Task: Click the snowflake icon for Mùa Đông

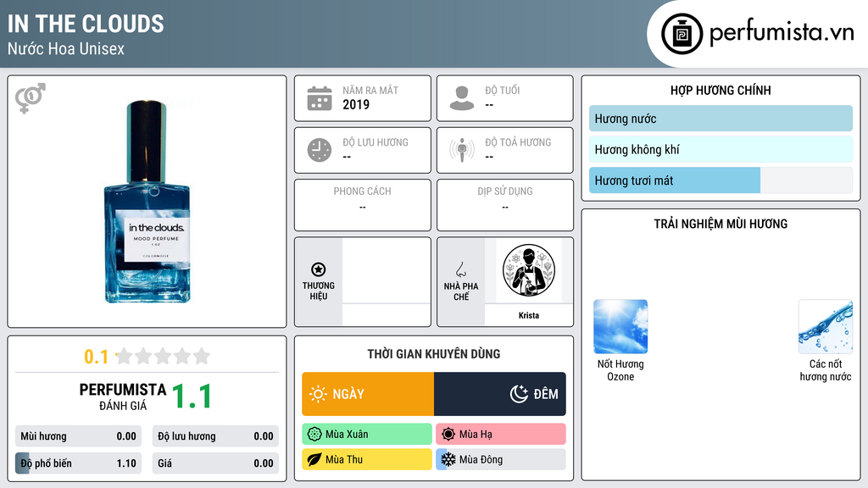Action: (x=448, y=459)
